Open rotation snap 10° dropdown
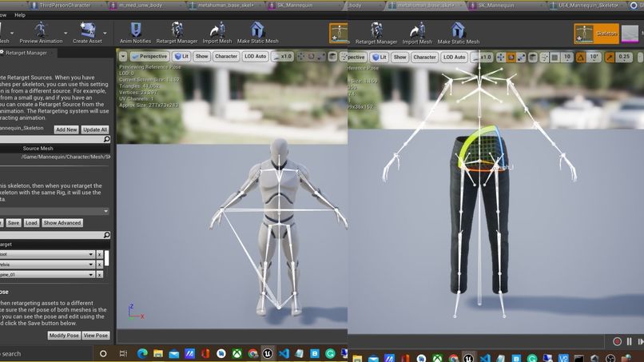The width and height of the screenshot is (644, 362). 594,58
